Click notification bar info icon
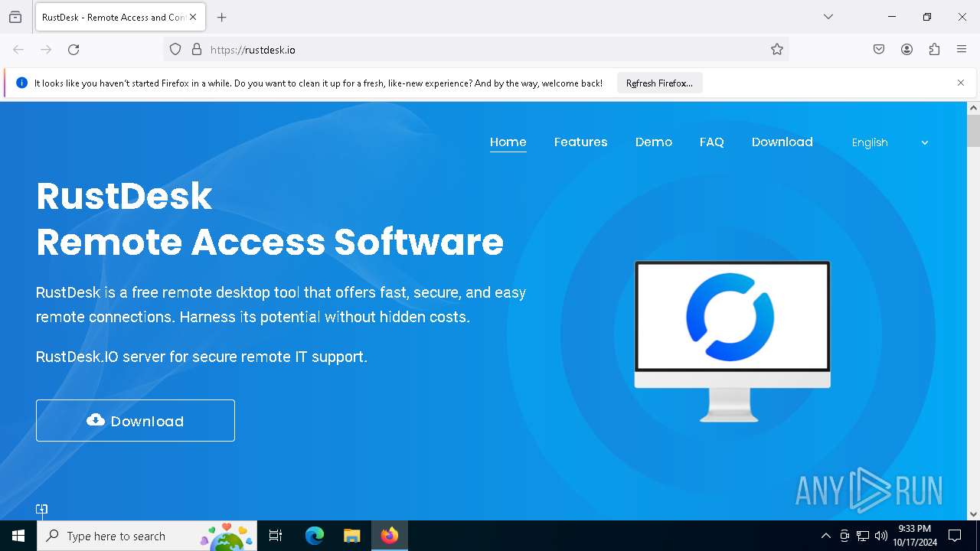The image size is (980, 551). click(21, 83)
